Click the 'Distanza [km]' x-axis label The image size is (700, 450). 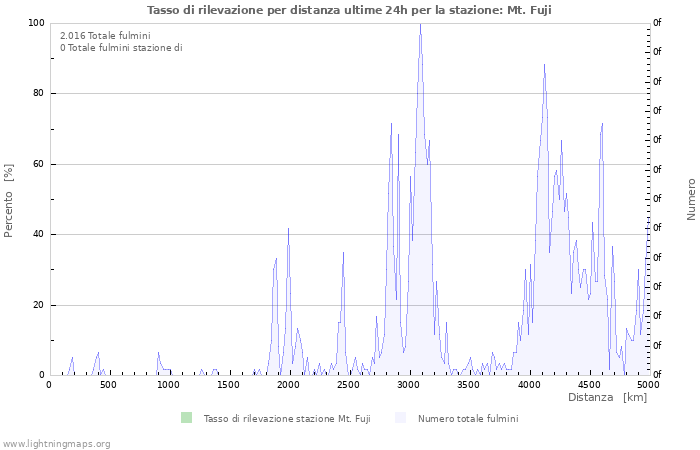(607, 397)
